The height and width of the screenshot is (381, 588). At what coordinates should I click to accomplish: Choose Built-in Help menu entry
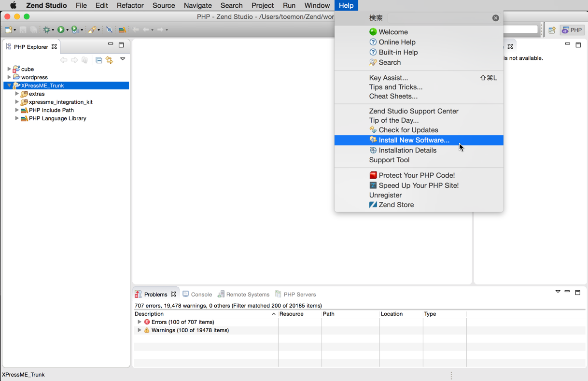pyautogui.click(x=419, y=52)
